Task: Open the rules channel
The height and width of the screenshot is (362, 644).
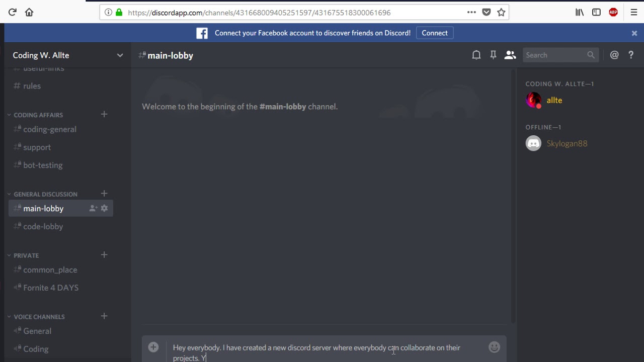Action: tap(61, 86)
